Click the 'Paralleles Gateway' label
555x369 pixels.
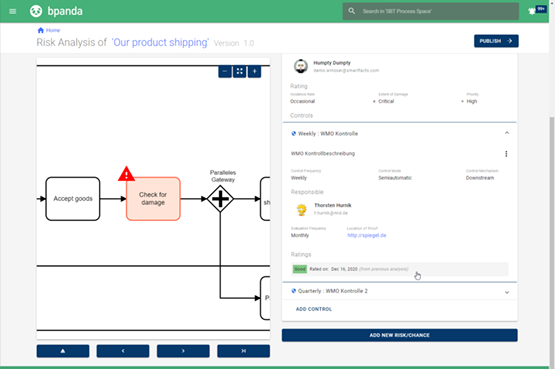point(223,176)
